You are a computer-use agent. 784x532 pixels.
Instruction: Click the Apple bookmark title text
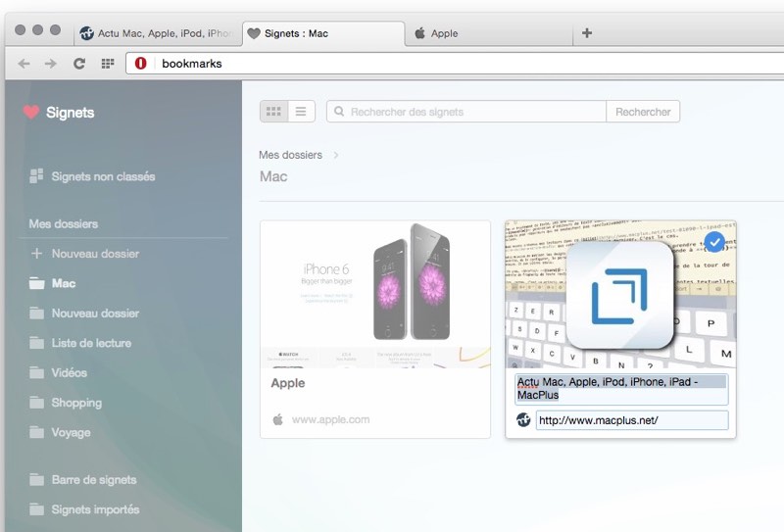pos(288,383)
